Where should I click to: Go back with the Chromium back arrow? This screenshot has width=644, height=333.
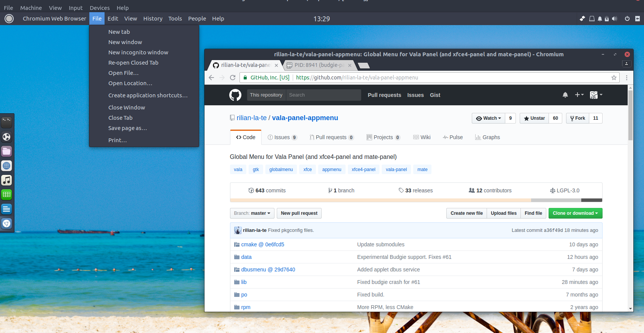(x=211, y=78)
